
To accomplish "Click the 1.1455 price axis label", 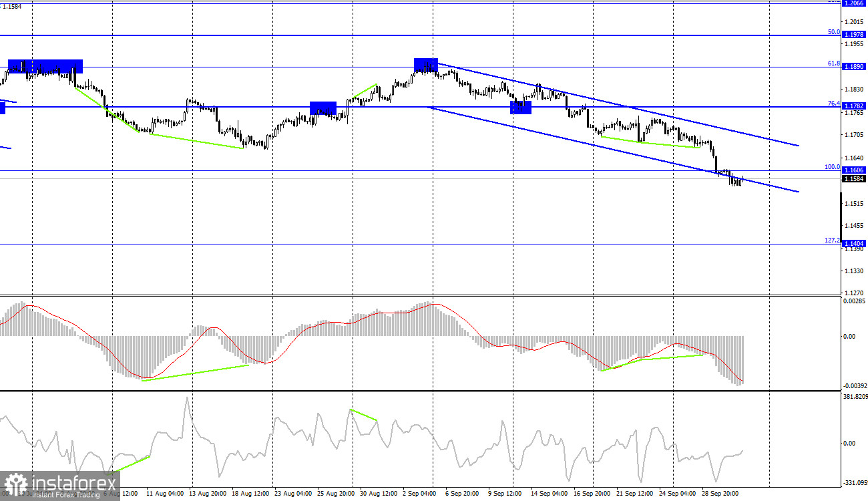I will (x=854, y=226).
